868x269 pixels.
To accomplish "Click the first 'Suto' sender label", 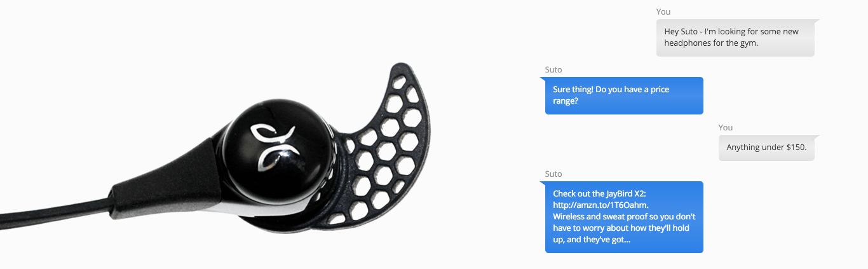I will pyautogui.click(x=553, y=69).
